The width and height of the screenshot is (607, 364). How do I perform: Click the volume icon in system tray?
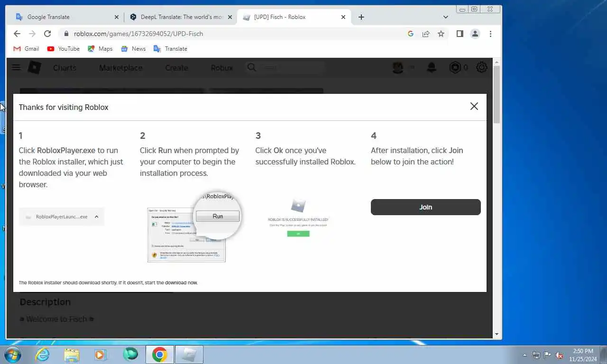click(x=559, y=355)
